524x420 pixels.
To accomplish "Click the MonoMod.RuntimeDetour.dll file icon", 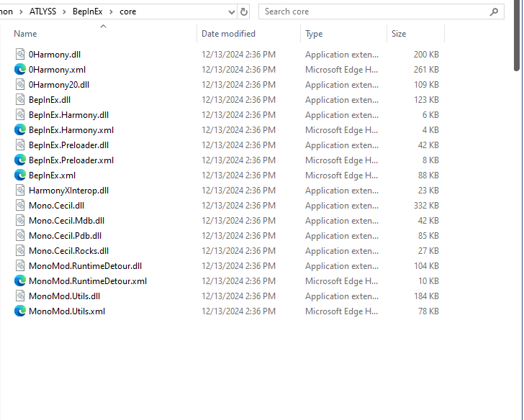I will click(x=20, y=266).
